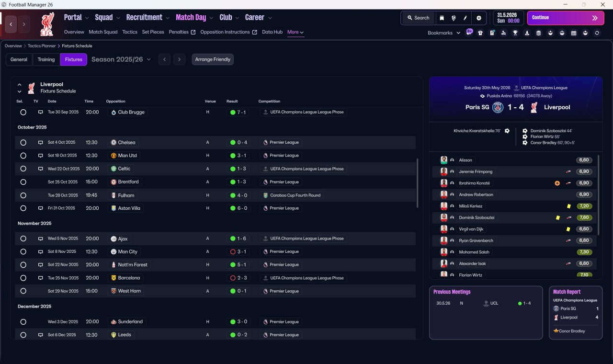Click the Arrange Friendly button

(213, 59)
